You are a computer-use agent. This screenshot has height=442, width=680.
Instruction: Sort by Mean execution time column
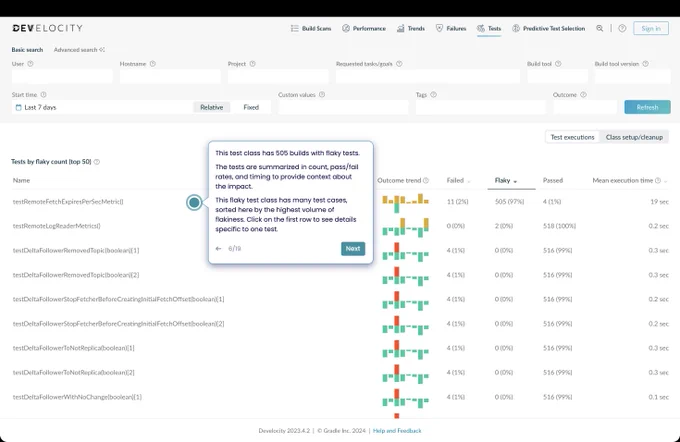(x=622, y=180)
